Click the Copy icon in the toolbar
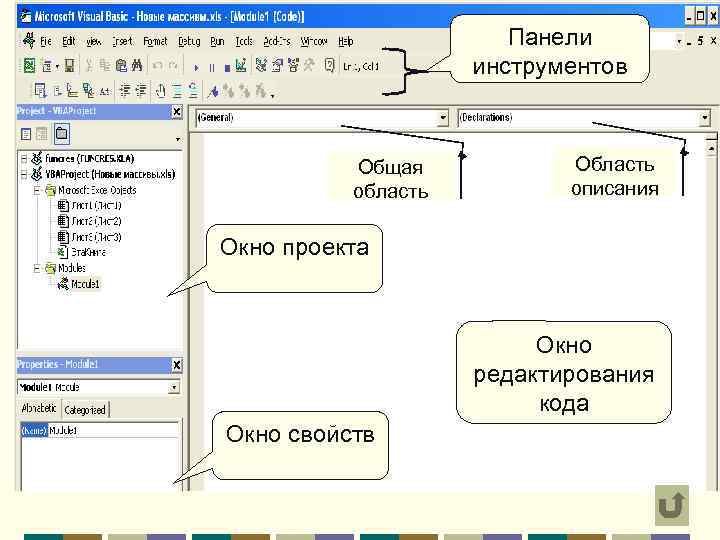This screenshot has height=540, width=720. pos(105,66)
